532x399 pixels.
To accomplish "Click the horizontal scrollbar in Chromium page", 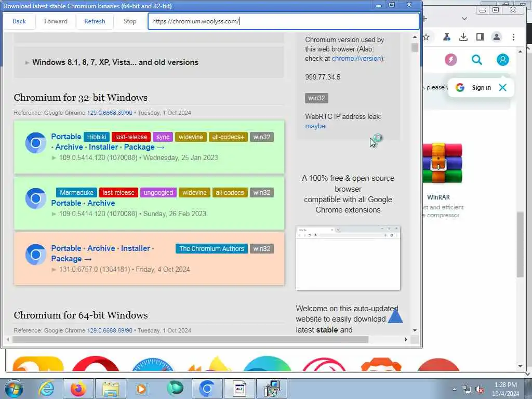I will (190, 340).
